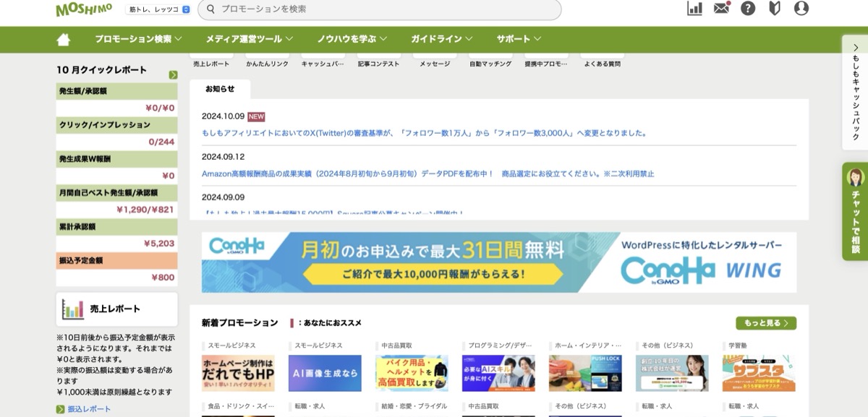Open the user account icon

(801, 8)
